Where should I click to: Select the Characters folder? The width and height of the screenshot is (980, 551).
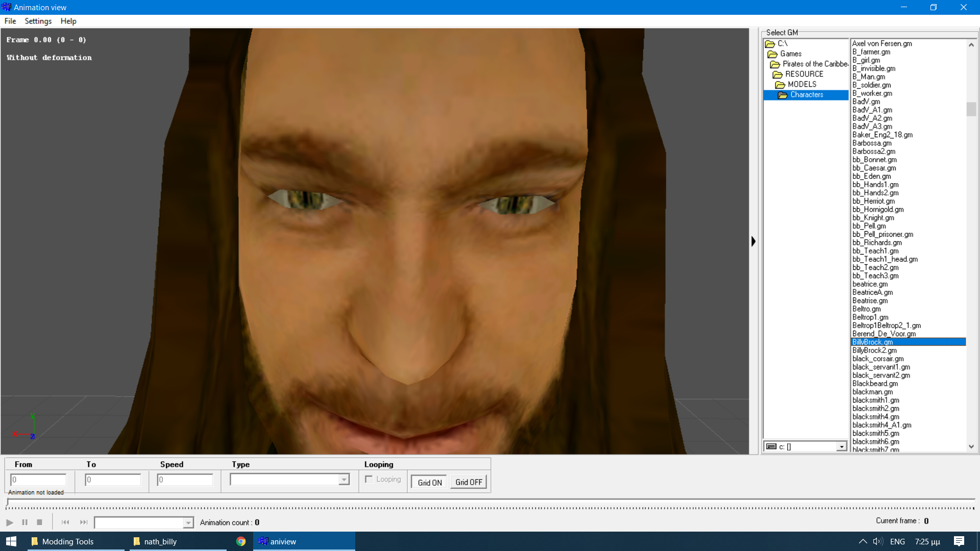click(x=806, y=95)
